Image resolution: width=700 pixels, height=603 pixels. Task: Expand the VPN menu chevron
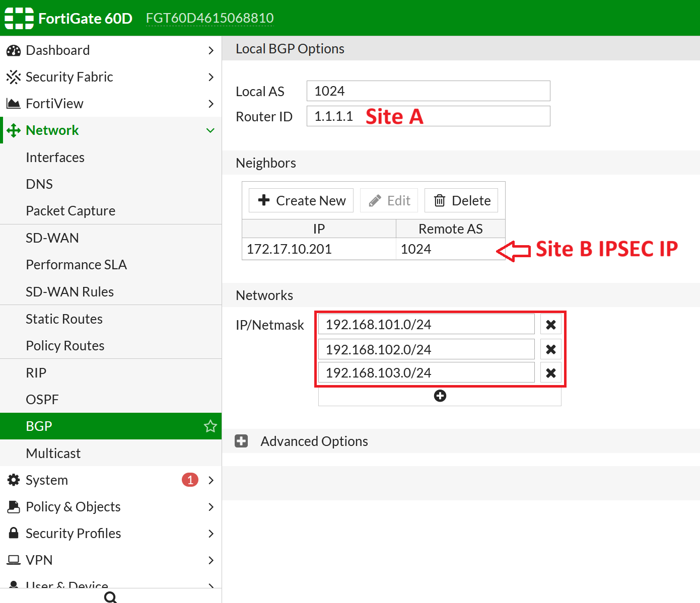click(211, 560)
